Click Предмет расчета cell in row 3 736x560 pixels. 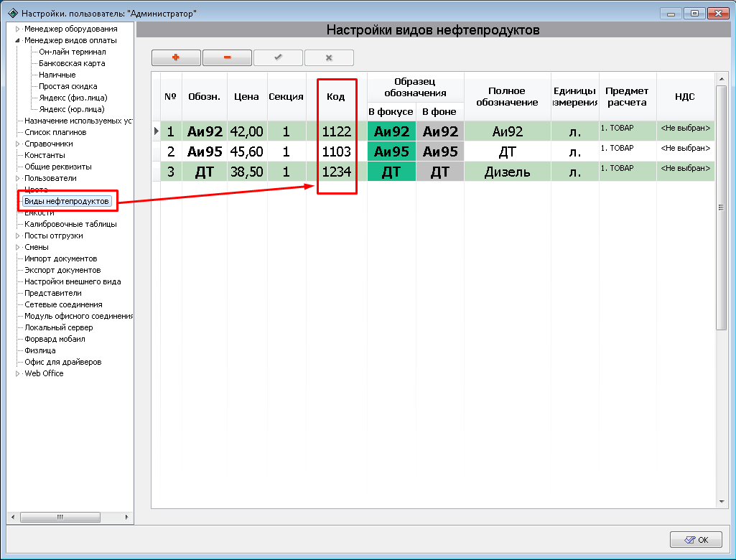click(x=628, y=172)
